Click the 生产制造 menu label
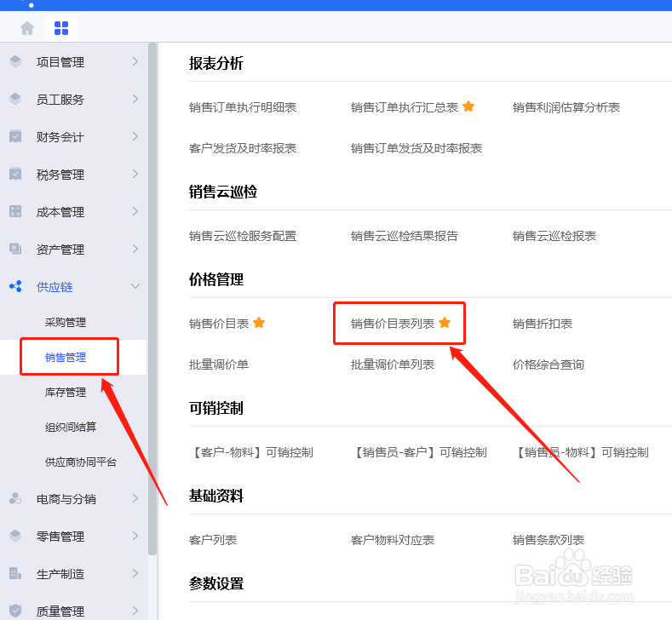This screenshot has width=672, height=620. 60,574
